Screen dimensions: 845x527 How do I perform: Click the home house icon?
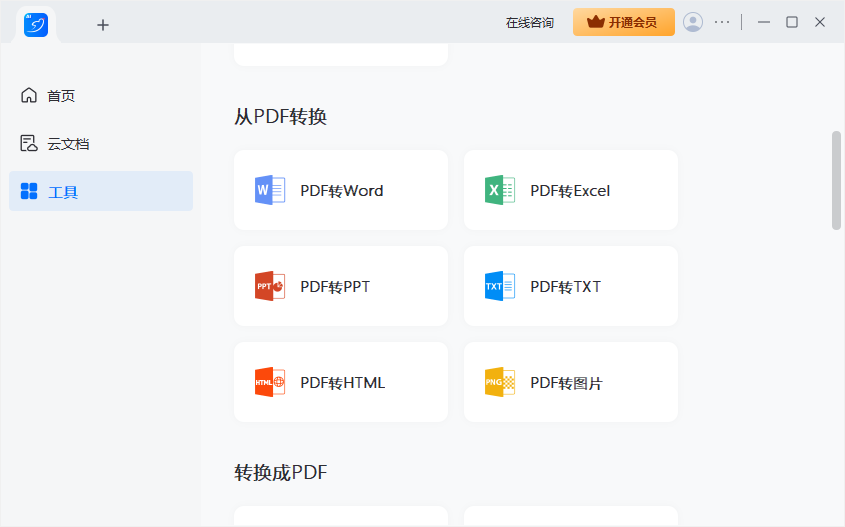pyautogui.click(x=29, y=95)
